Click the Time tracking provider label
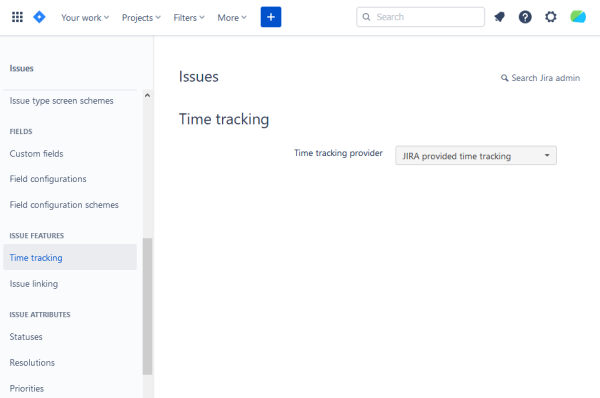This screenshot has width=600, height=398. [x=338, y=153]
